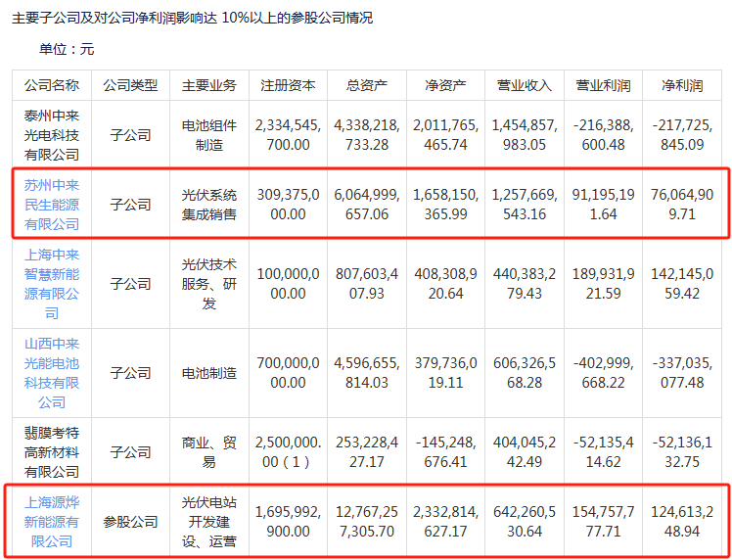Select operating profit 91,195,191.64
Viewport: 732px width, 560px height.
pyautogui.click(x=603, y=205)
